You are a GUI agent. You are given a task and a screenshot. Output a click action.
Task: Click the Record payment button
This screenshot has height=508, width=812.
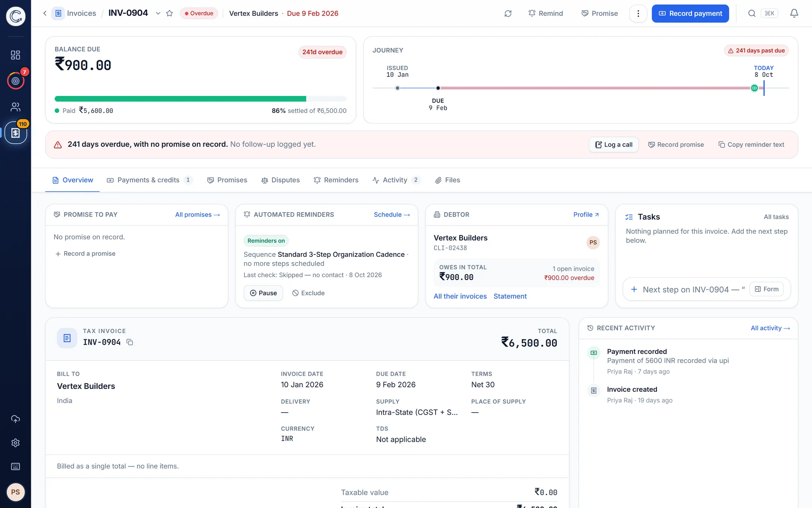(x=690, y=13)
